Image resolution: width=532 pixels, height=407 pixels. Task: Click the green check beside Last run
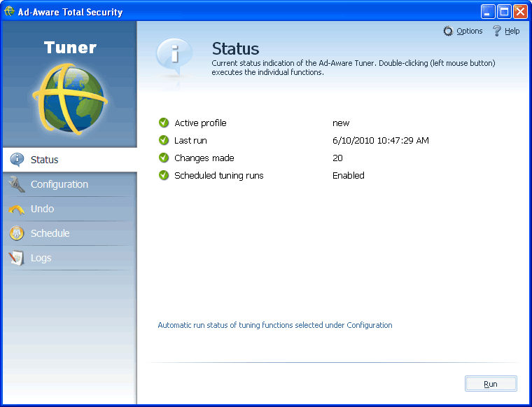click(x=164, y=140)
